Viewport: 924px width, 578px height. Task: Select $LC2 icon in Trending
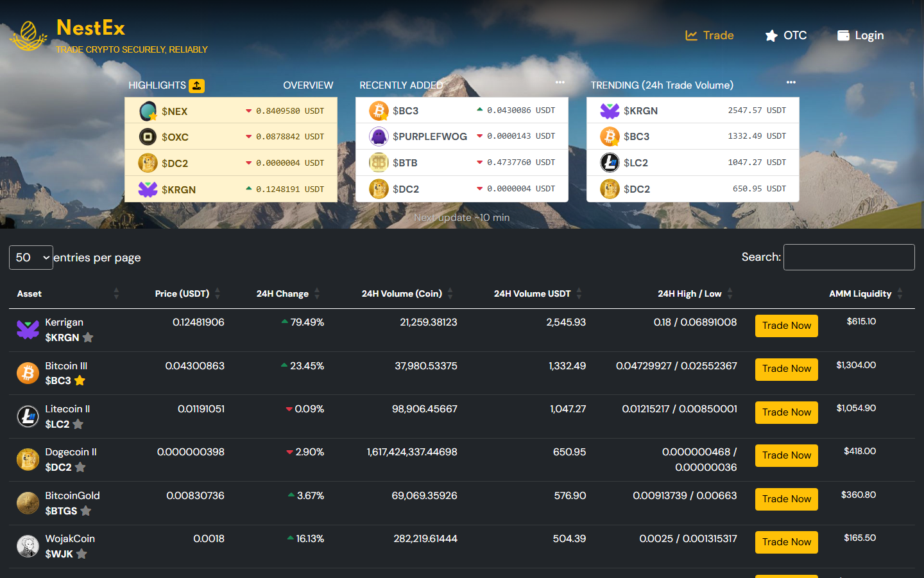[x=610, y=162]
